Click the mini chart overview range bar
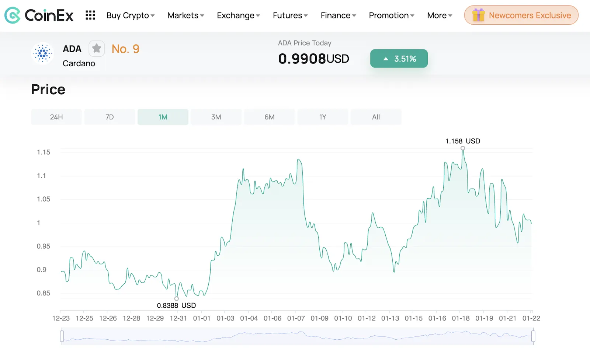Image resolution: width=590 pixels, height=364 pixels. click(298, 336)
